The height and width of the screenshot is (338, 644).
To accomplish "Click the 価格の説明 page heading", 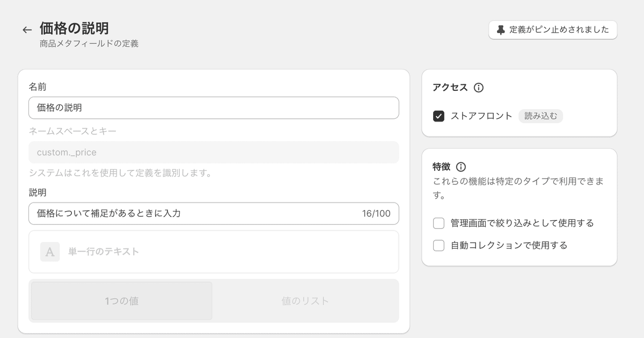I will 74,28.
